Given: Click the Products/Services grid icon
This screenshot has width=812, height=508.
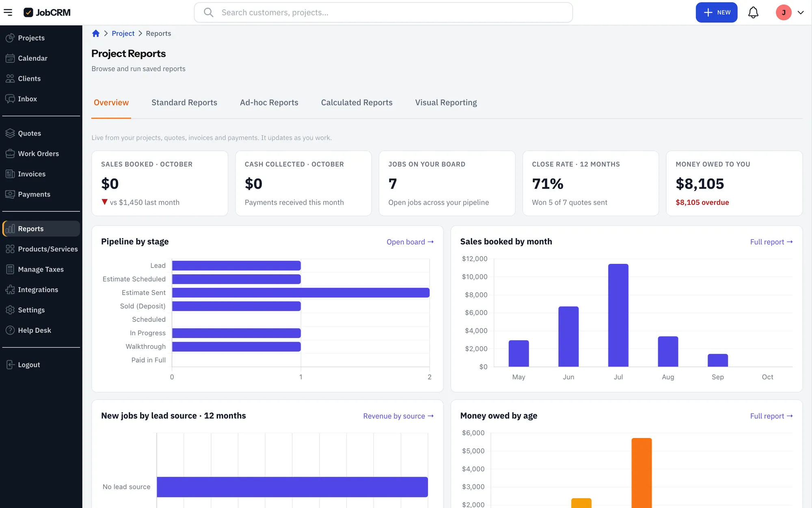Looking at the screenshot, I should pyautogui.click(x=10, y=249).
